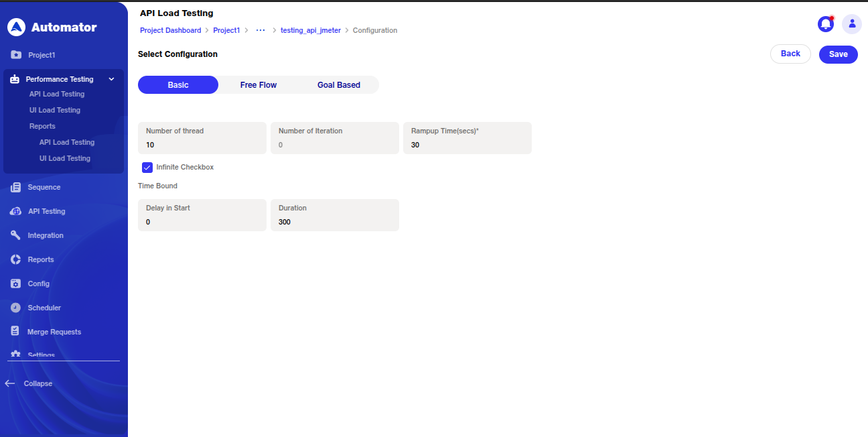Click the Duration field

coord(335,215)
